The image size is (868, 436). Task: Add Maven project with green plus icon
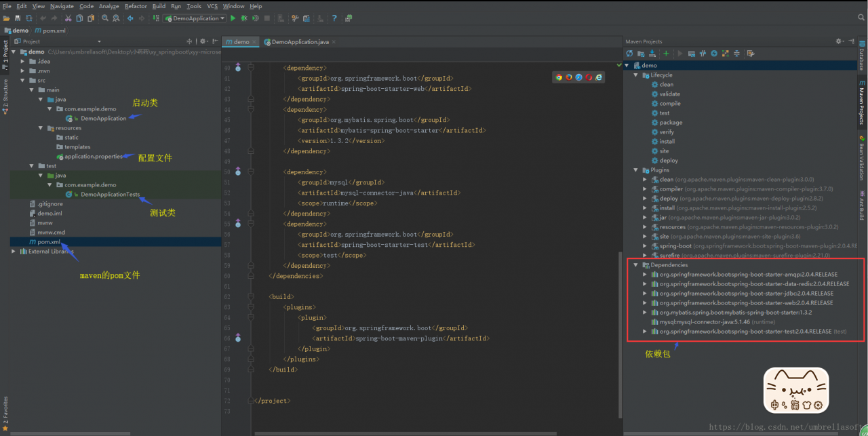pos(666,53)
